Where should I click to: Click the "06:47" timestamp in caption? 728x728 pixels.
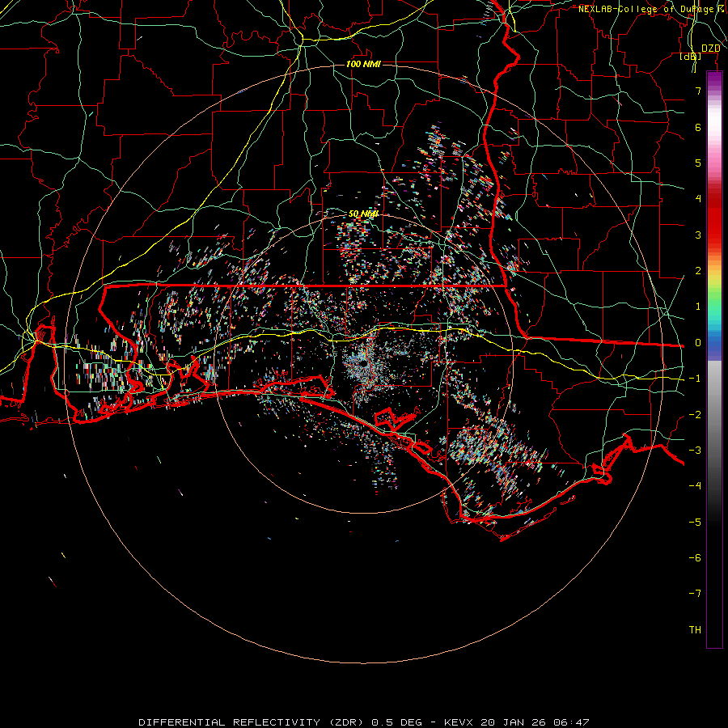(572, 722)
